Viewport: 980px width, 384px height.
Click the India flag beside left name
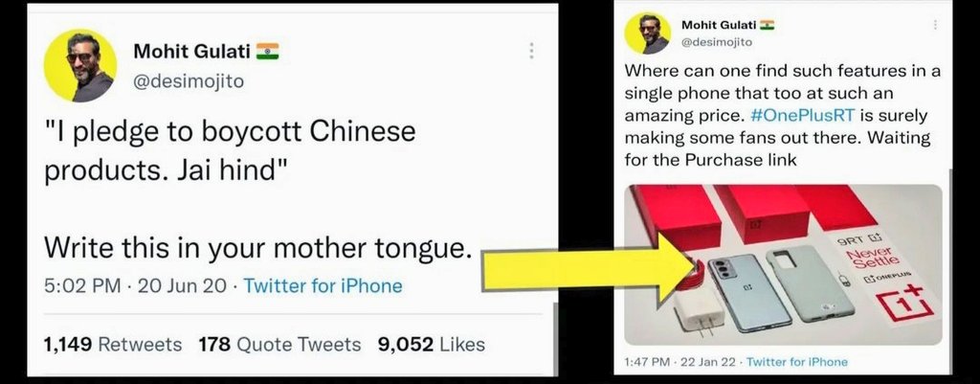click(268, 52)
